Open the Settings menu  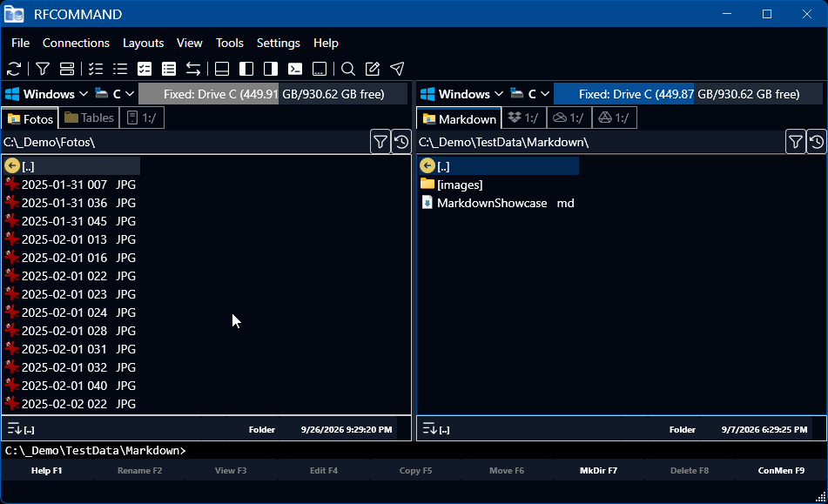(279, 43)
